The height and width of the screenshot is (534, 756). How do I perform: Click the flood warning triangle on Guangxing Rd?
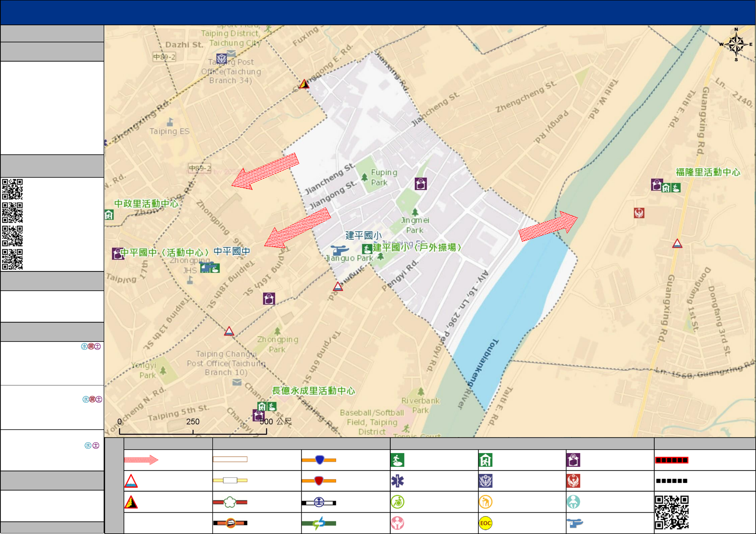(x=677, y=243)
